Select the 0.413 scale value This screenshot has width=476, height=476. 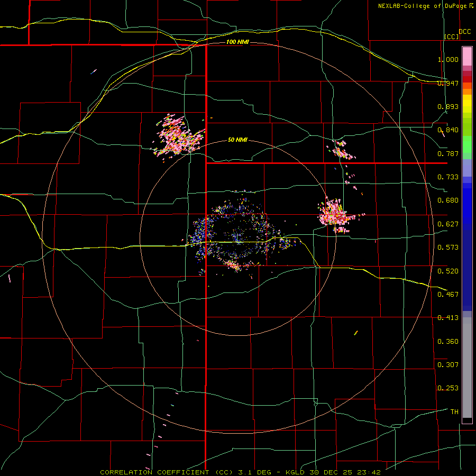448,318
